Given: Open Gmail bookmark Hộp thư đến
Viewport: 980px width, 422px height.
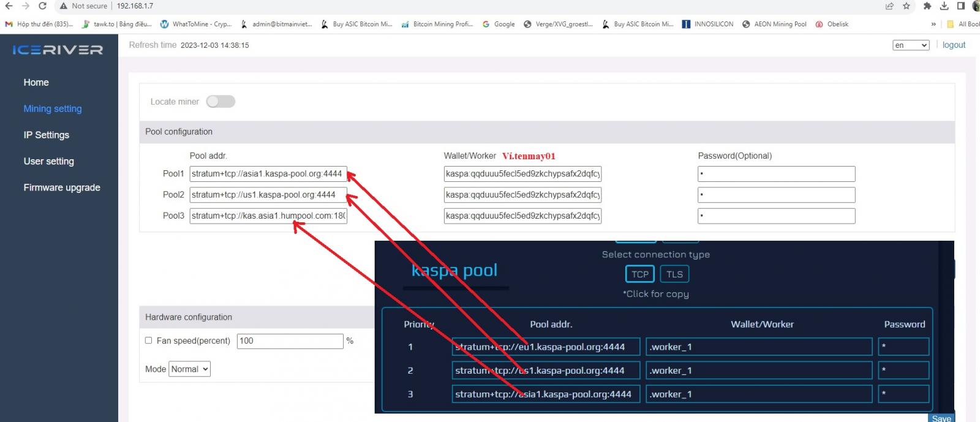Looking at the screenshot, I should point(39,24).
